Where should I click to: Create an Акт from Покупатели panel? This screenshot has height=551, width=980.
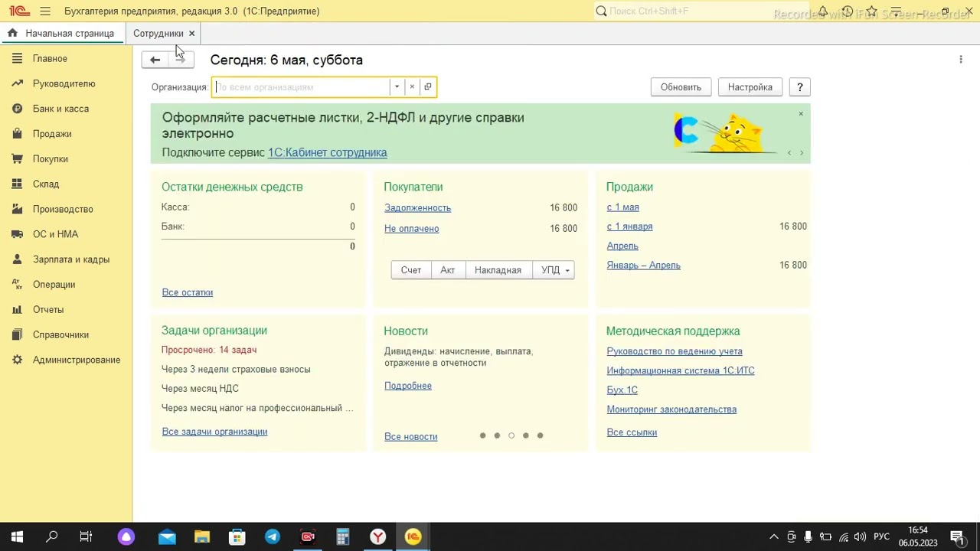pos(448,270)
